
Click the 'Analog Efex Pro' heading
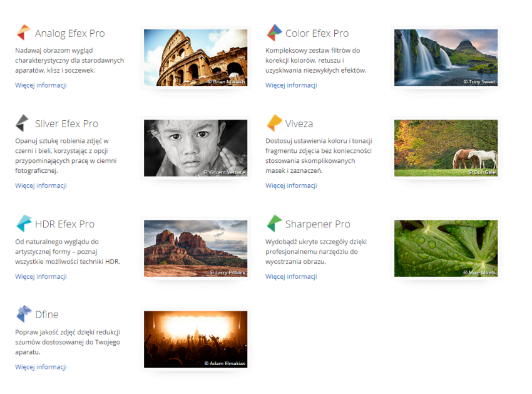click(x=70, y=33)
